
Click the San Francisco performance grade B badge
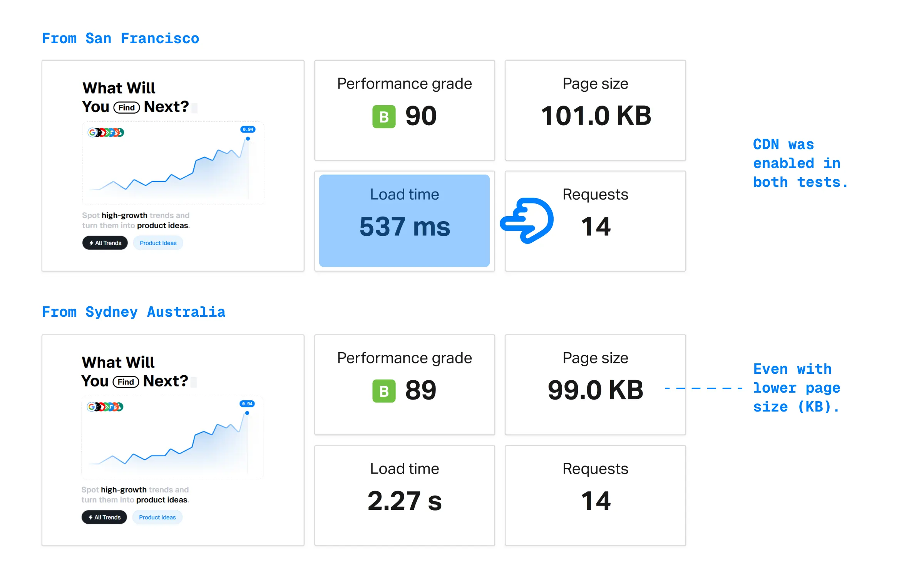coord(384,116)
